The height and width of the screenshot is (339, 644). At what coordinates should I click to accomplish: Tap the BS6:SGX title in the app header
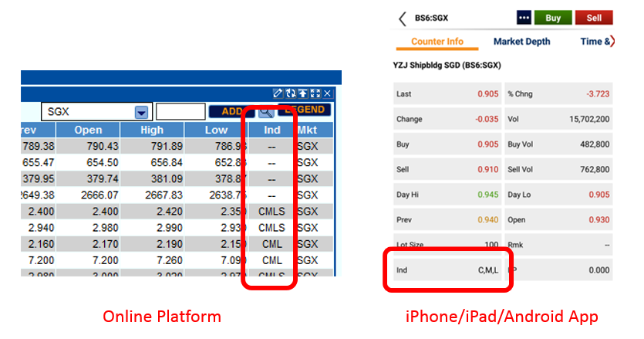point(431,18)
